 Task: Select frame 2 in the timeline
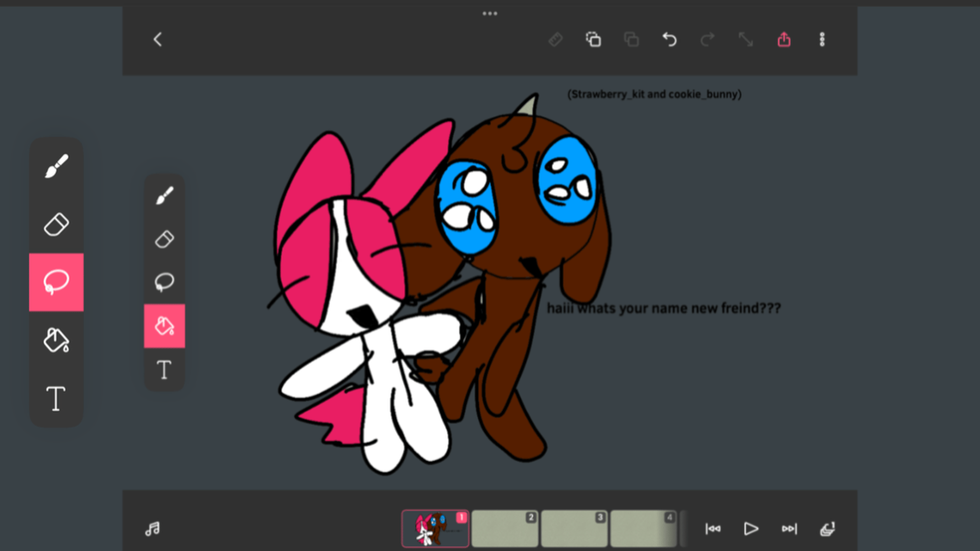505,528
